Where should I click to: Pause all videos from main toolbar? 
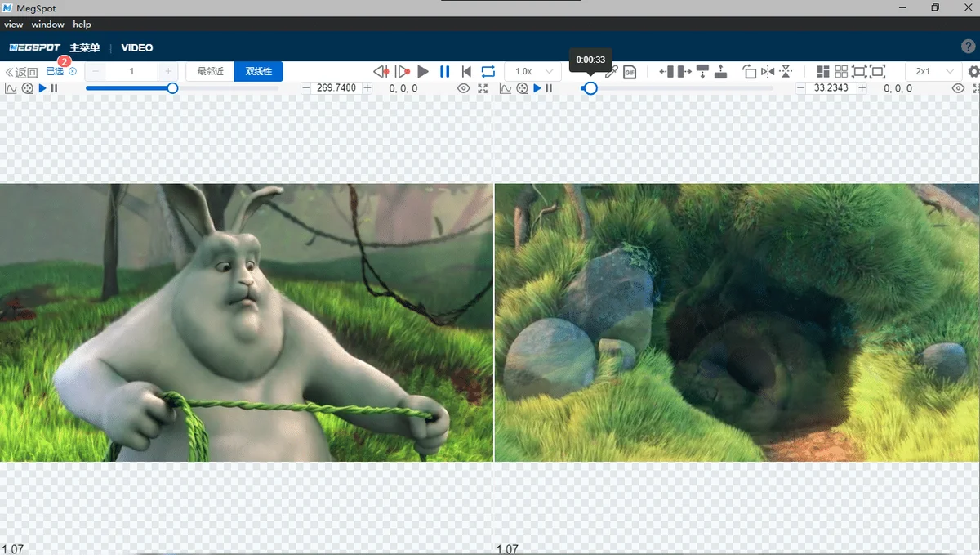click(445, 72)
